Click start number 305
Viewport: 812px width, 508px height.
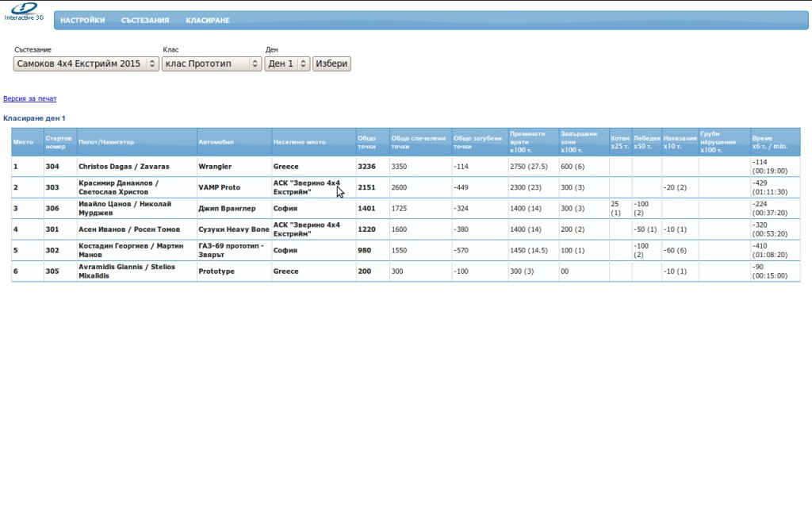click(x=52, y=271)
